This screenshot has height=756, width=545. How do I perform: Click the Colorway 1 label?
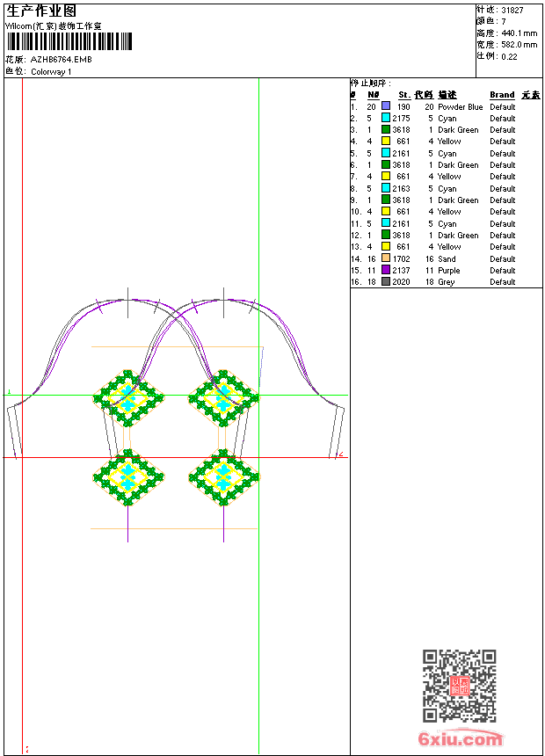pos(52,72)
